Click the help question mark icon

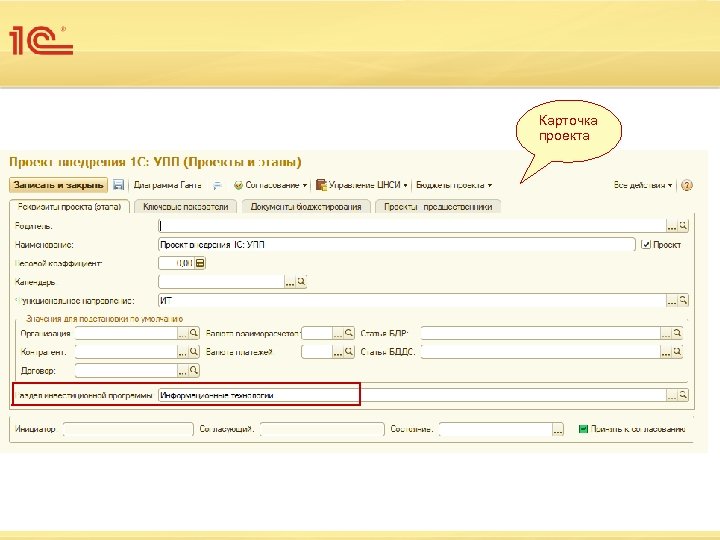click(x=686, y=186)
